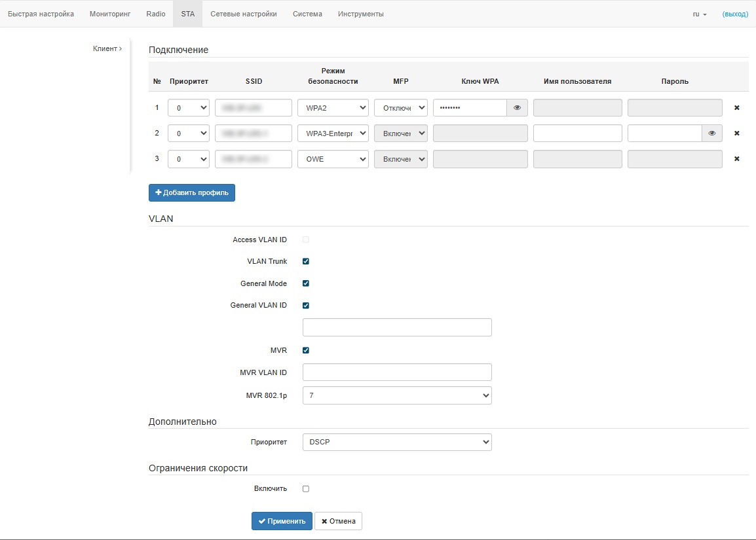Focus username field in profile 2
This screenshot has width=756, height=540.
[578, 134]
